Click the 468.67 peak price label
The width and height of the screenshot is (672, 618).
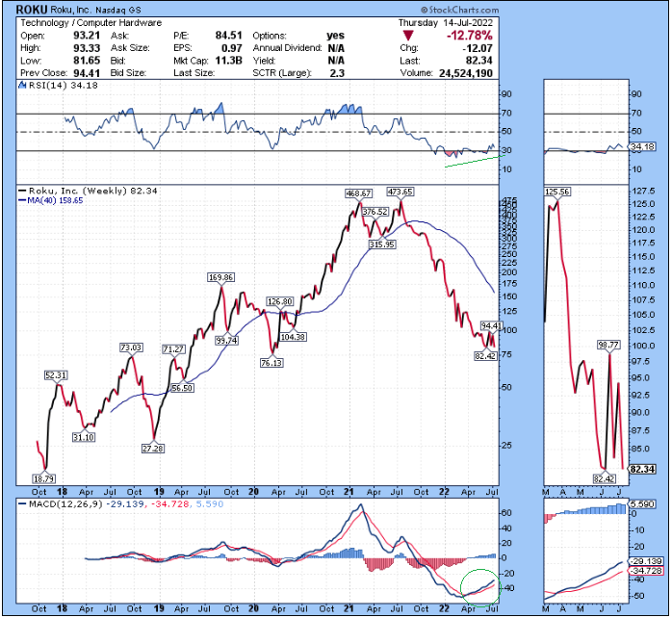pyautogui.click(x=359, y=193)
